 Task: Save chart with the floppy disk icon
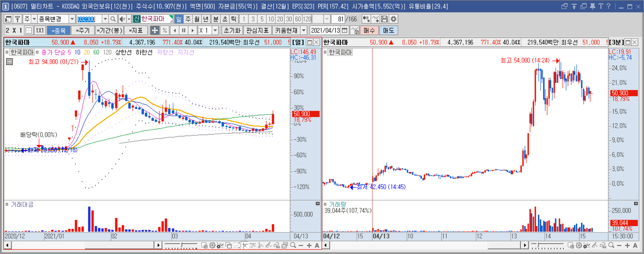(x=385, y=19)
